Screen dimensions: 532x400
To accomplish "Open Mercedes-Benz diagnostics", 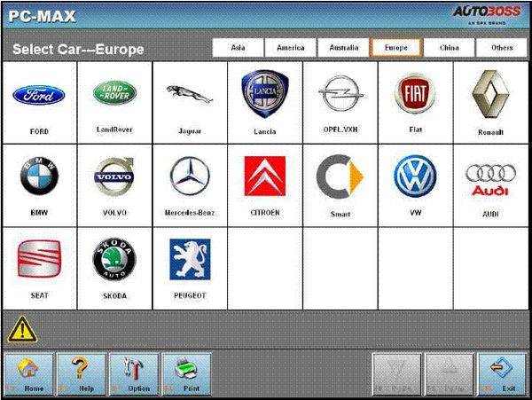I will [x=190, y=176].
